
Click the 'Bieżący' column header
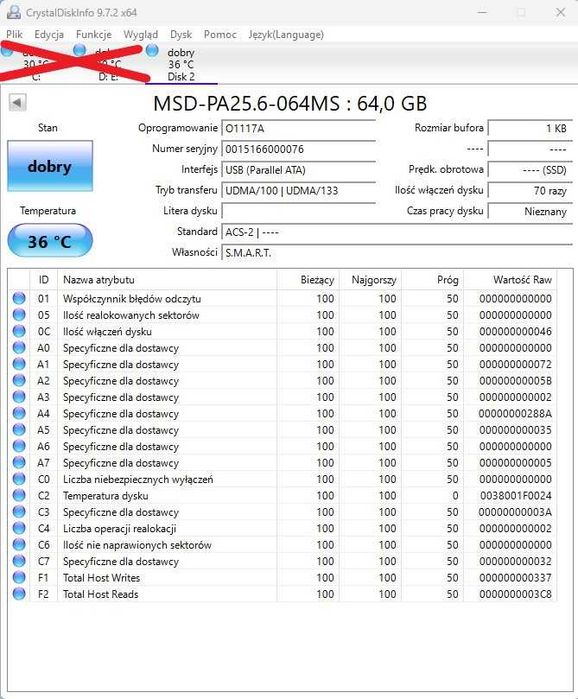tap(308, 280)
